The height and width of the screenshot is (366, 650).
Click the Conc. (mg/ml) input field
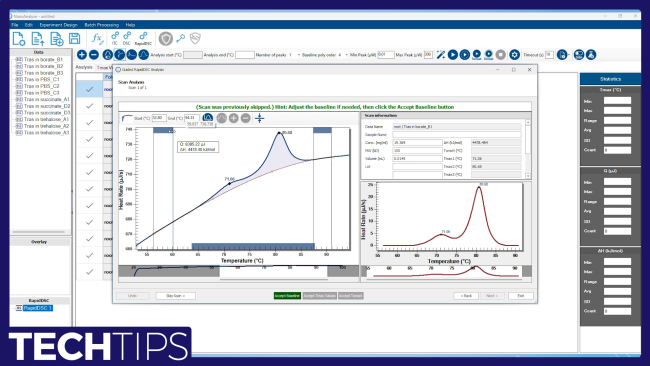click(417, 142)
